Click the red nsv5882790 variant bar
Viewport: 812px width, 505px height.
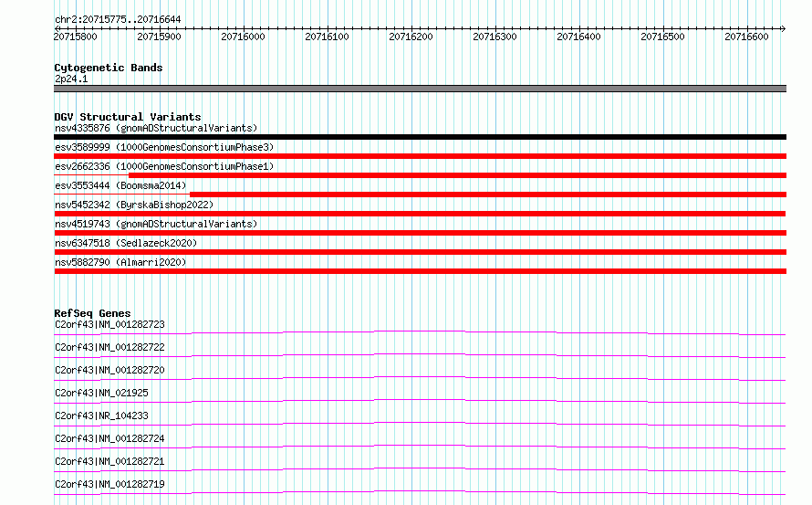coord(420,271)
